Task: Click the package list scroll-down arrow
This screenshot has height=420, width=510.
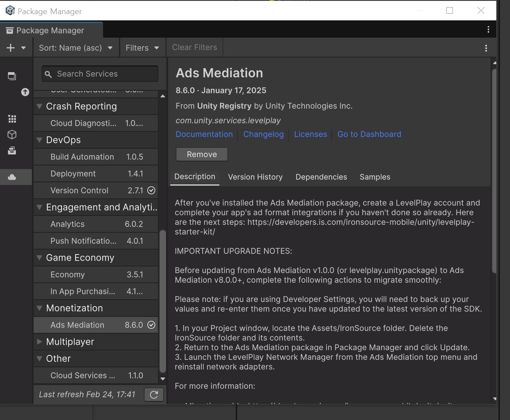Action: click(163, 379)
